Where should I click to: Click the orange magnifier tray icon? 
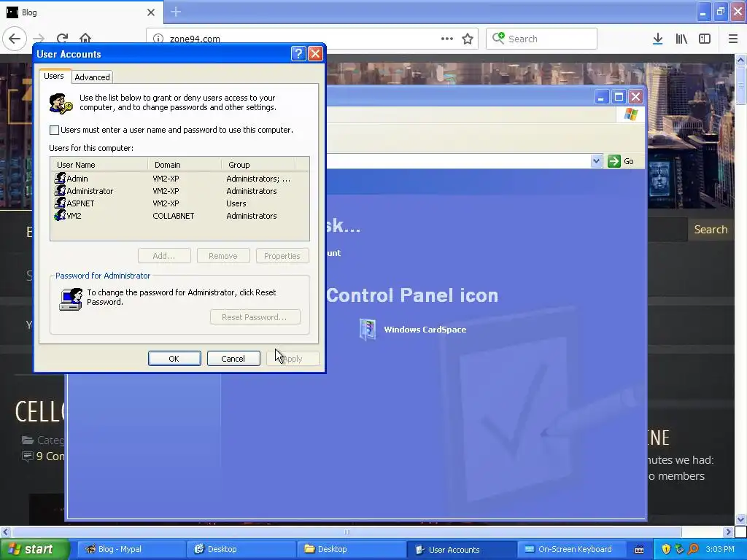[694, 549]
